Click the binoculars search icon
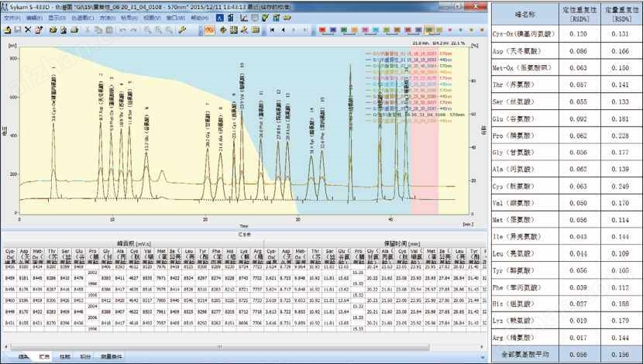 pyautogui.click(x=287, y=18)
